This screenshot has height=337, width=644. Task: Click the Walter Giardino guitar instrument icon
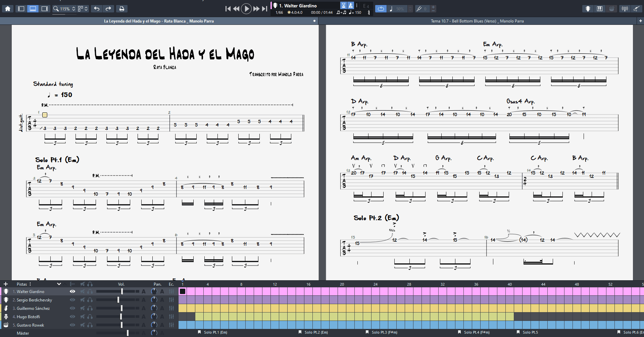coord(6,291)
